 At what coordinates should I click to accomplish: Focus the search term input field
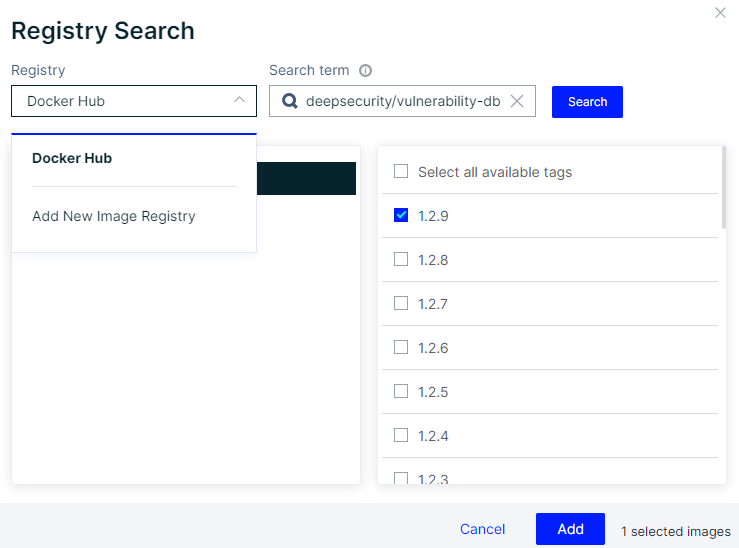tap(402, 101)
